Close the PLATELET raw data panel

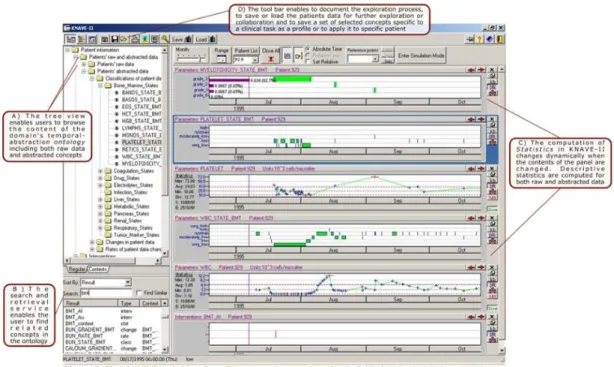[492, 168]
